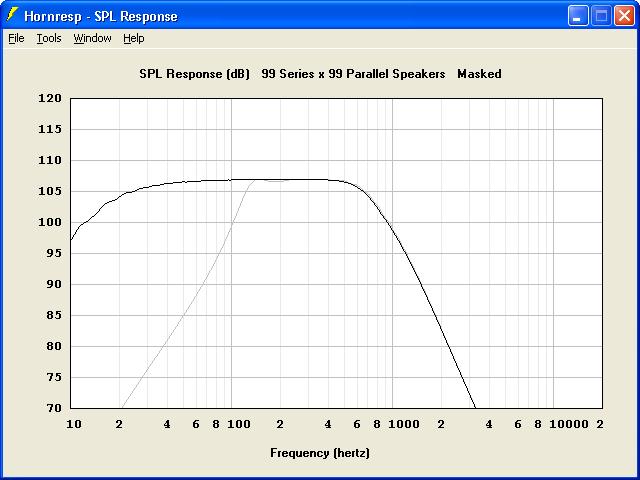Click the 105 value on the dB axis
Image resolution: width=640 pixels, height=480 pixels.
click(x=50, y=191)
